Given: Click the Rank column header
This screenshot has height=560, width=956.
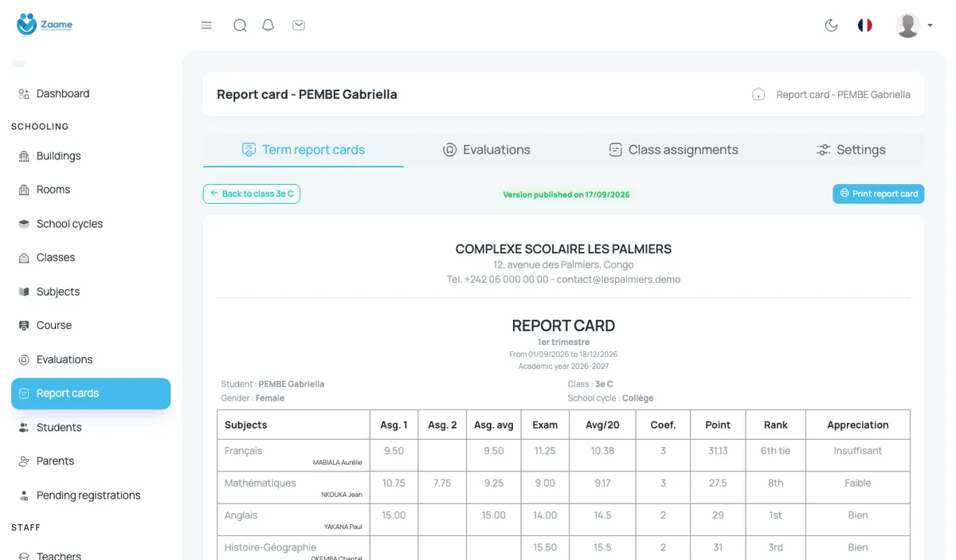Looking at the screenshot, I should (776, 425).
